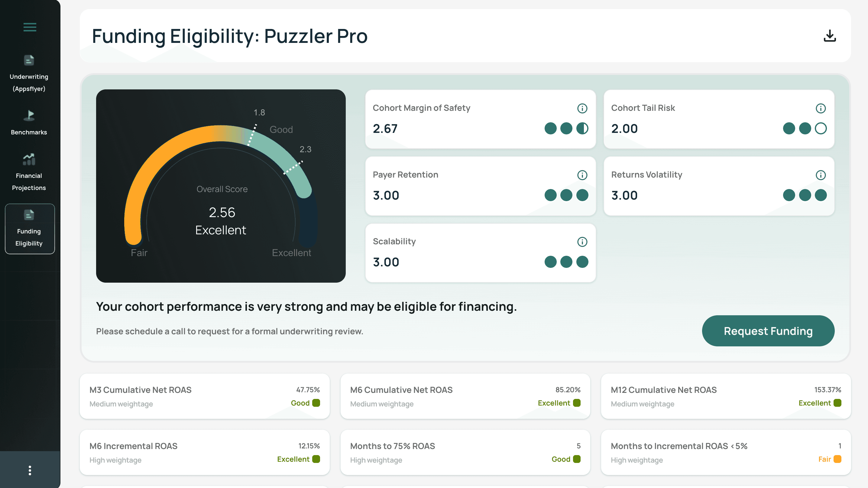The image size is (868, 488).
Task: Click the M12 Cumulative Net ROAS card
Action: pos(726,396)
